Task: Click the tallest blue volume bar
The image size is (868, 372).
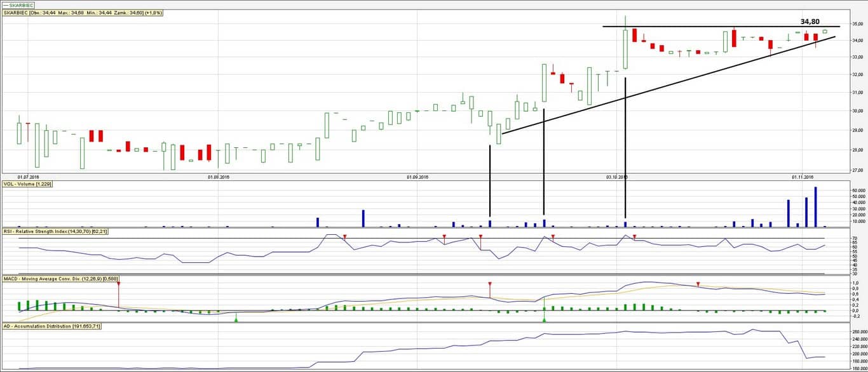Action: [x=815, y=208]
